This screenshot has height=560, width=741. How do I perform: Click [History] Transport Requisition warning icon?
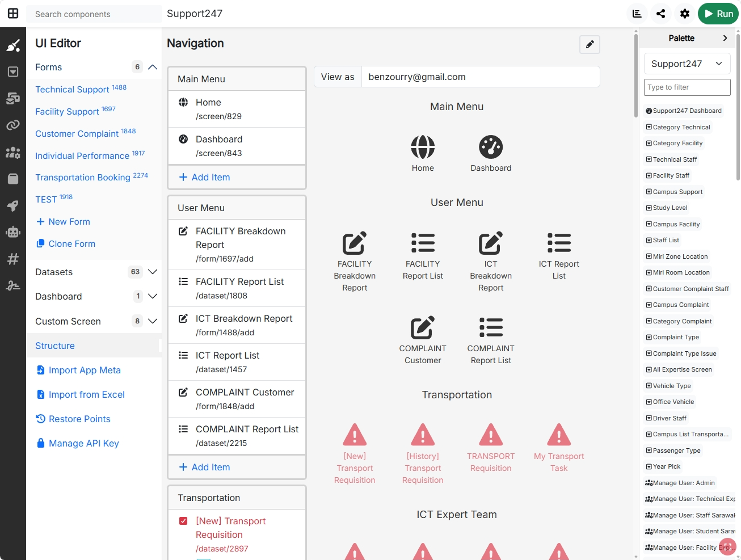[x=423, y=435]
